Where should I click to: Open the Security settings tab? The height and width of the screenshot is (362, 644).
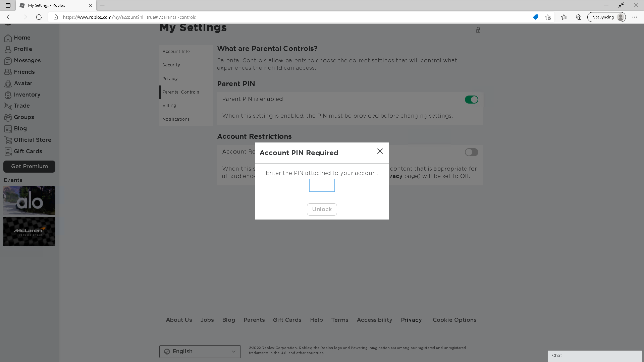[171, 65]
